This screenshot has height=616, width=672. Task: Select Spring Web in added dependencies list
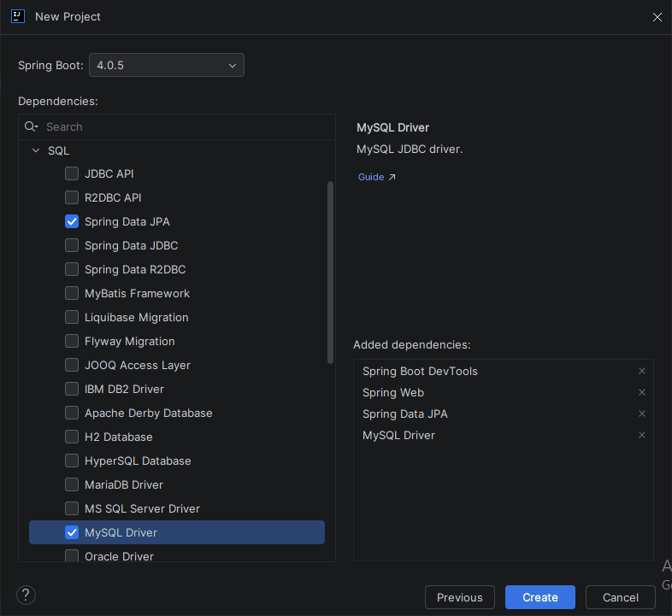coord(393,392)
